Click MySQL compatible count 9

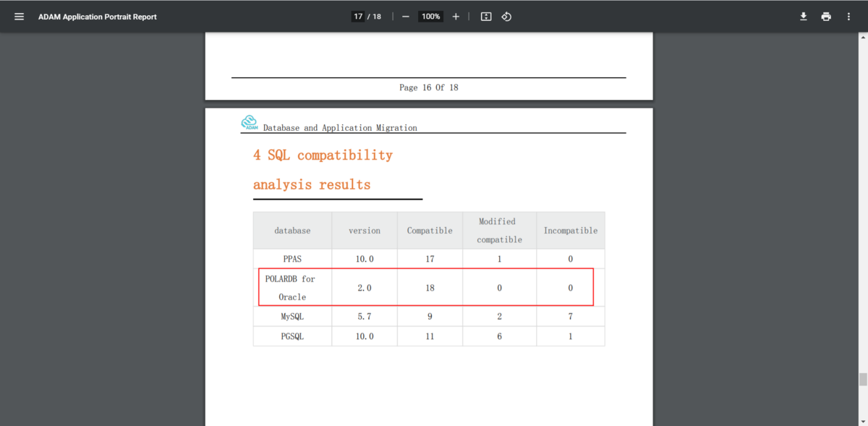tap(430, 317)
